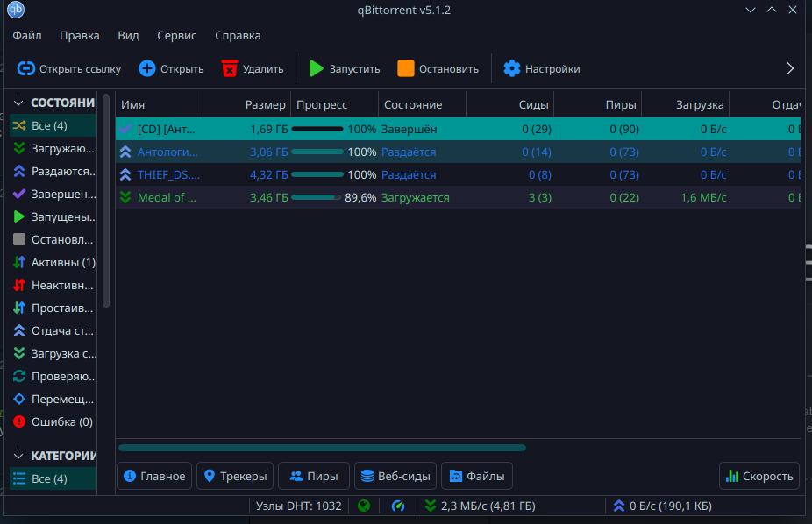Filter by 'Активны (1)' torrents
The width and height of the screenshot is (812, 524).
tap(53, 262)
